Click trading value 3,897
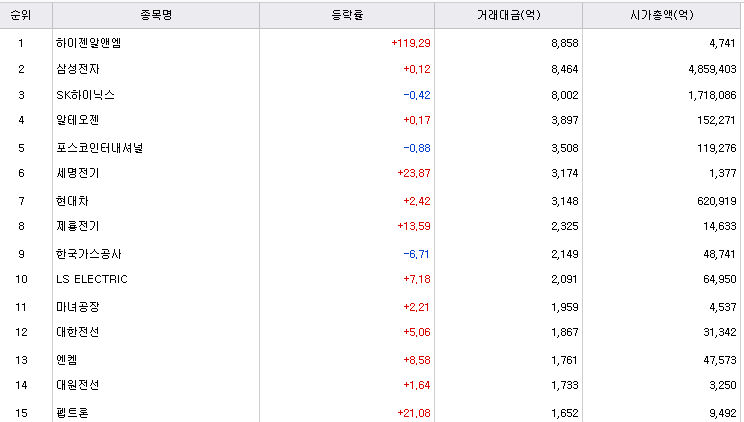This screenshot has height=422, width=744. point(565,120)
